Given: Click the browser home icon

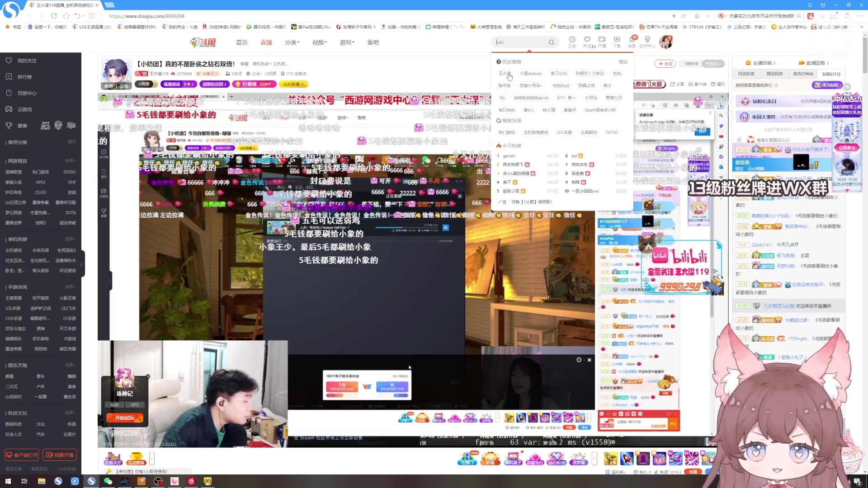Looking at the screenshot, I should 66,16.
